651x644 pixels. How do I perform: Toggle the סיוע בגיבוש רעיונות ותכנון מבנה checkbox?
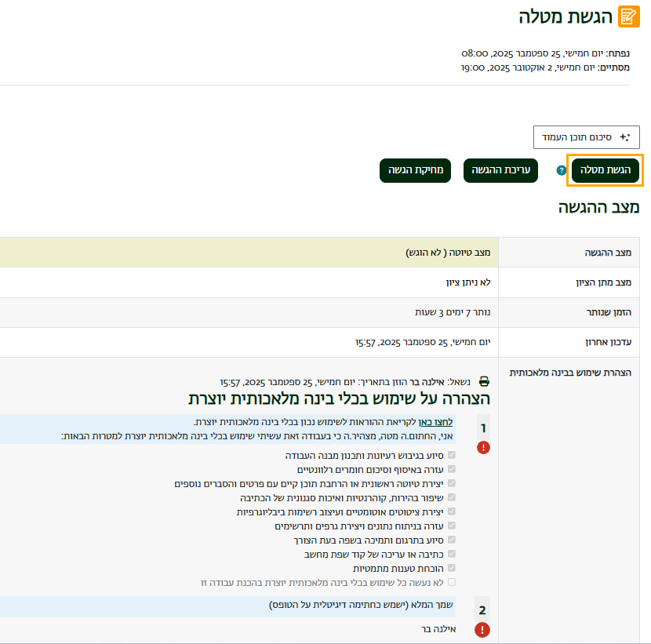[x=451, y=455]
